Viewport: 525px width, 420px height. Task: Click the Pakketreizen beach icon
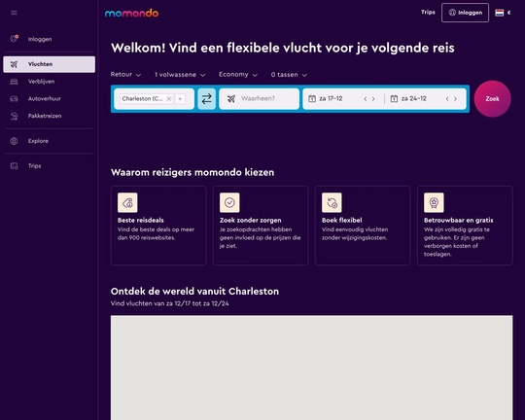(x=14, y=116)
